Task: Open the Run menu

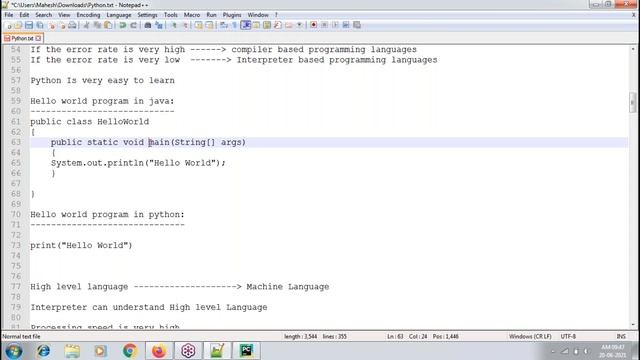Action: [211, 15]
